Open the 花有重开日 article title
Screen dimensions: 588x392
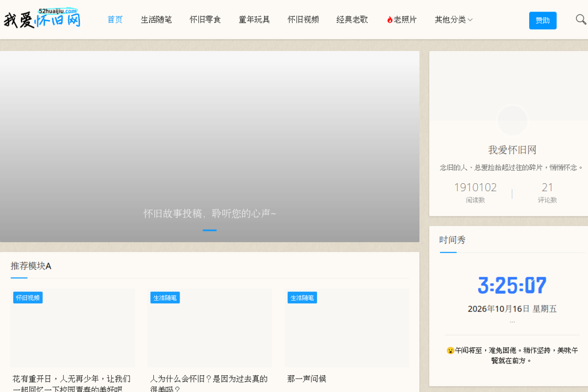[x=72, y=384]
